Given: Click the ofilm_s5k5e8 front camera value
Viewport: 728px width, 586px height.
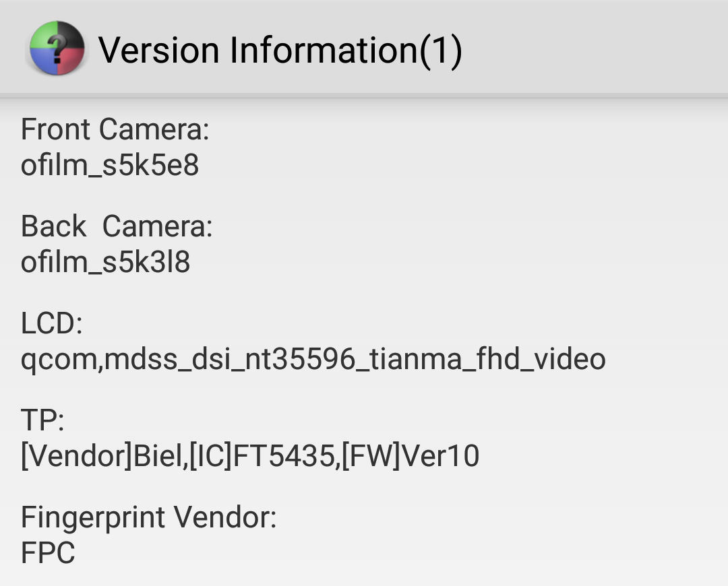Looking at the screenshot, I should (110, 165).
